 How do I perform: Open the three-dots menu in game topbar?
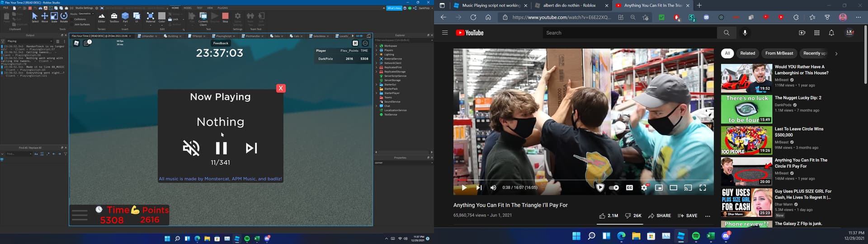(x=365, y=43)
